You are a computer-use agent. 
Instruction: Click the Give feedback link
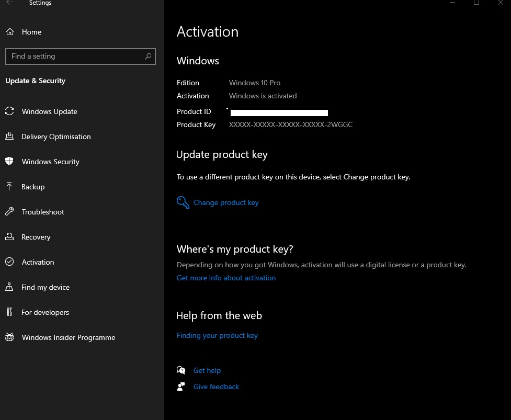coord(216,387)
